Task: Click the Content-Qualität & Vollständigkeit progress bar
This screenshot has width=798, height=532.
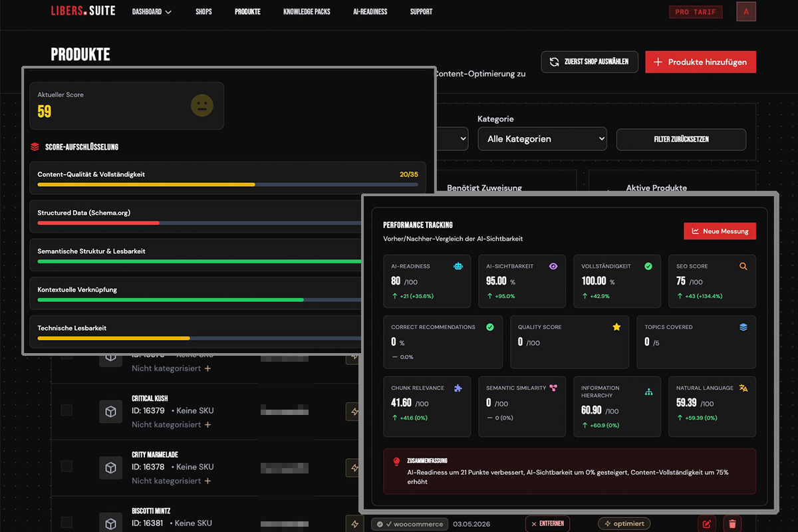Action: coord(227,184)
